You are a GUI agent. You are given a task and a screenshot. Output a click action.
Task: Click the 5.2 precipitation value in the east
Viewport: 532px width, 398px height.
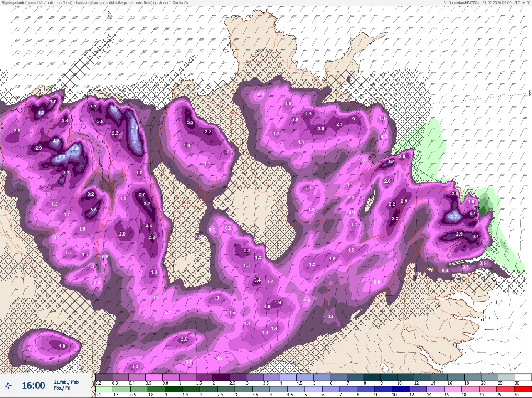pos(454,216)
